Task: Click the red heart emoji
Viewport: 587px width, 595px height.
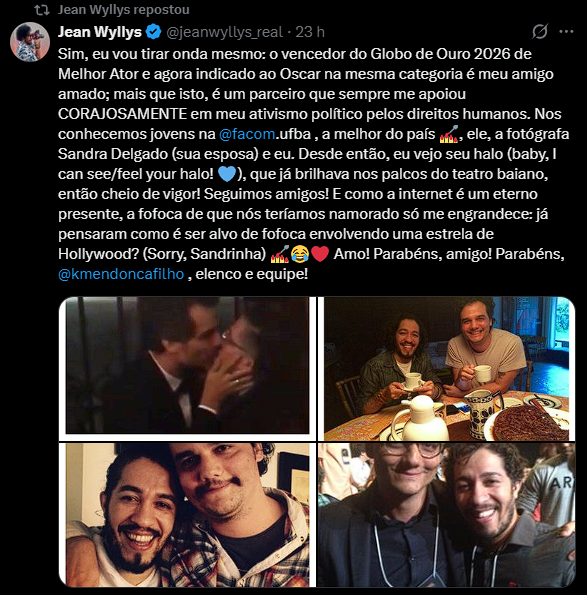Action: click(320, 254)
